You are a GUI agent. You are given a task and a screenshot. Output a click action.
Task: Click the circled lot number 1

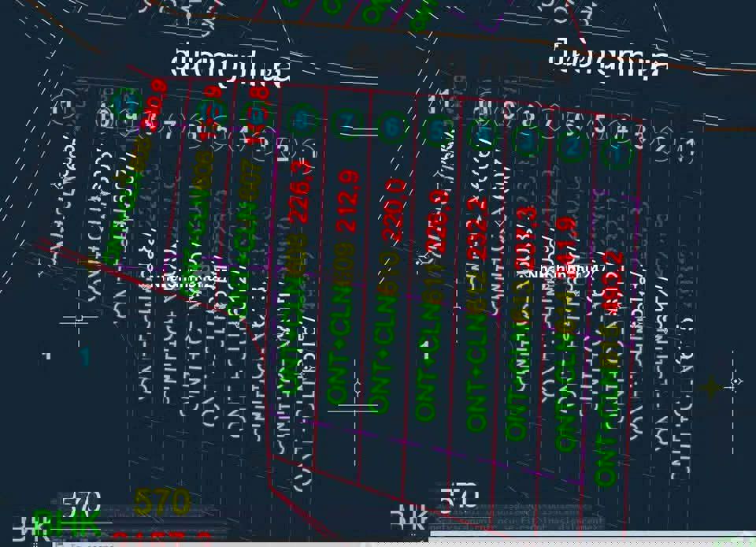coord(617,152)
